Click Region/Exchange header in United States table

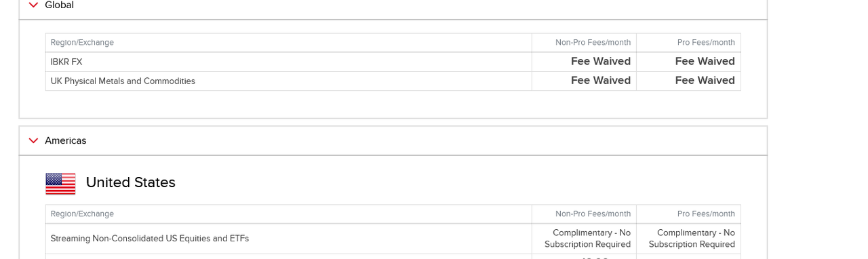point(82,214)
